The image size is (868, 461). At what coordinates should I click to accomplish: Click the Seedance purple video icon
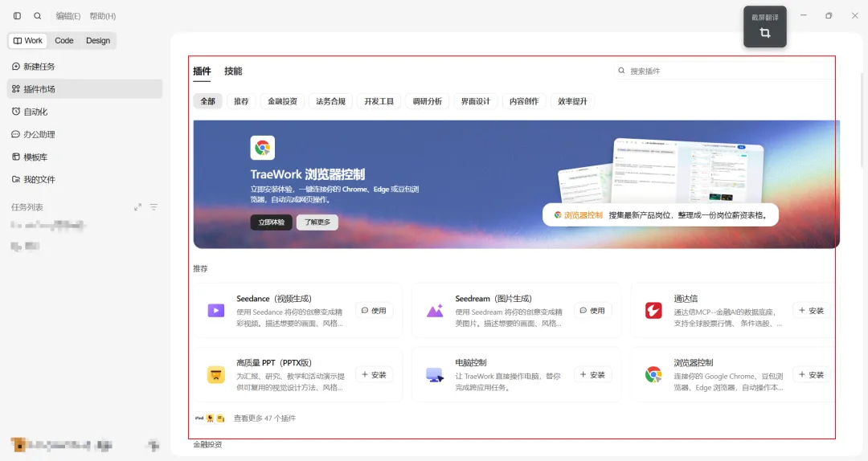click(x=216, y=311)
